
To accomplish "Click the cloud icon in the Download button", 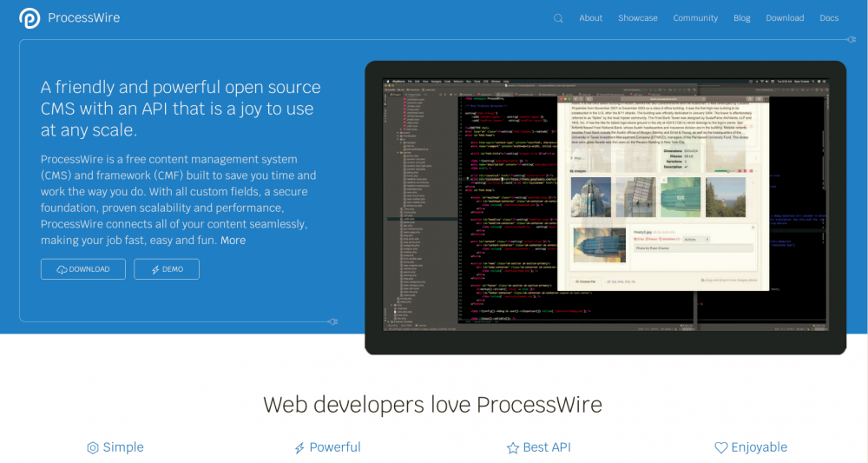I will pyautogui.click(x=62, y=269).
